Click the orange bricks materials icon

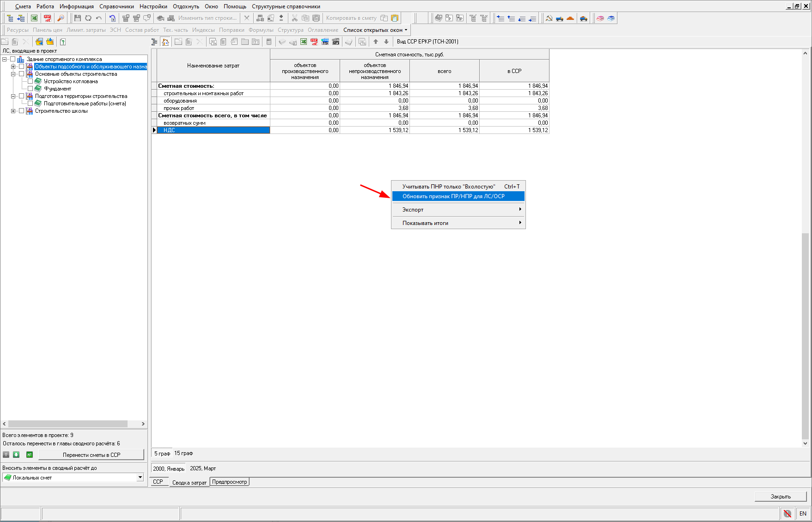(570, 18)
